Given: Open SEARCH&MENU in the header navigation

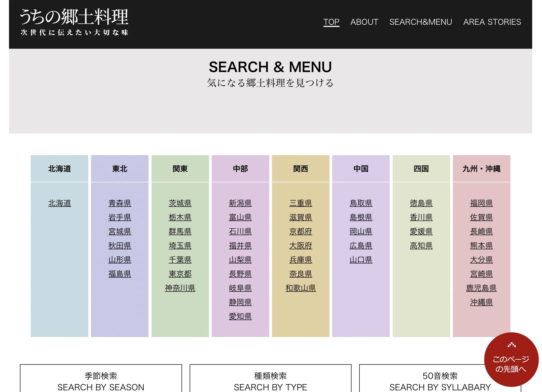Looking at the screenshot, I should 420,22.
